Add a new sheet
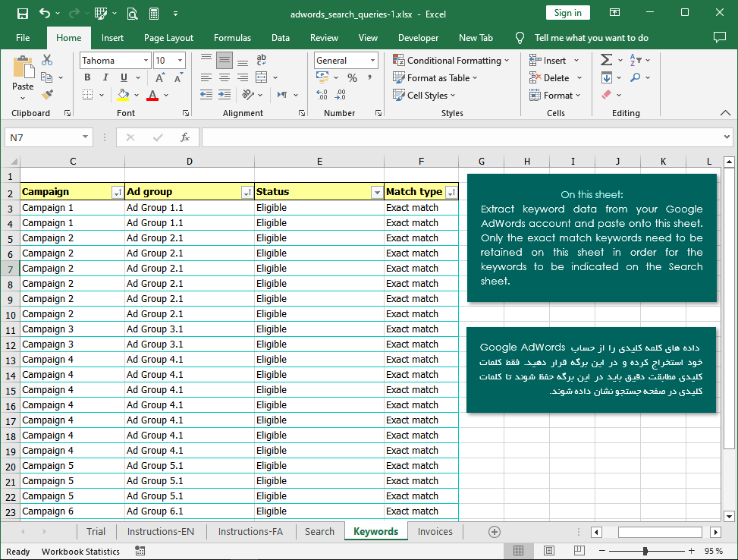 [495, 532]
